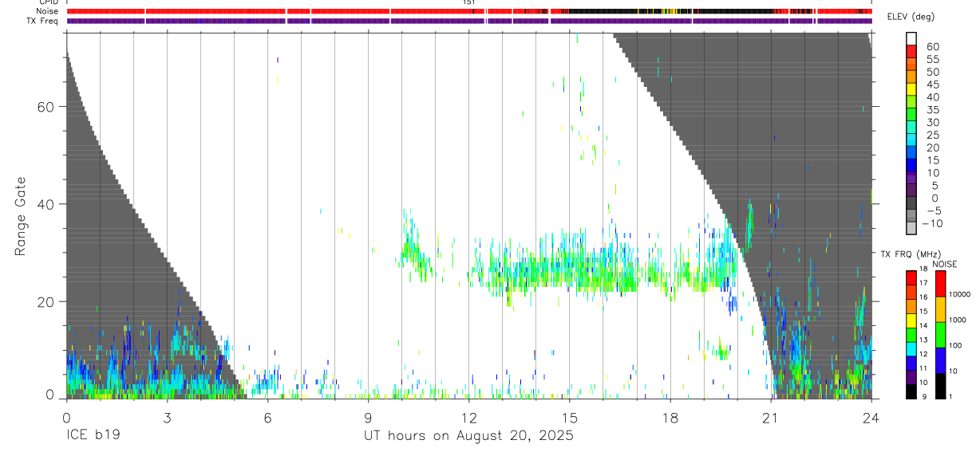This screenshot has height=452, width=980.
Task: Click "UT hours on August 20, 2025" axis title
Action: (468, 436)
